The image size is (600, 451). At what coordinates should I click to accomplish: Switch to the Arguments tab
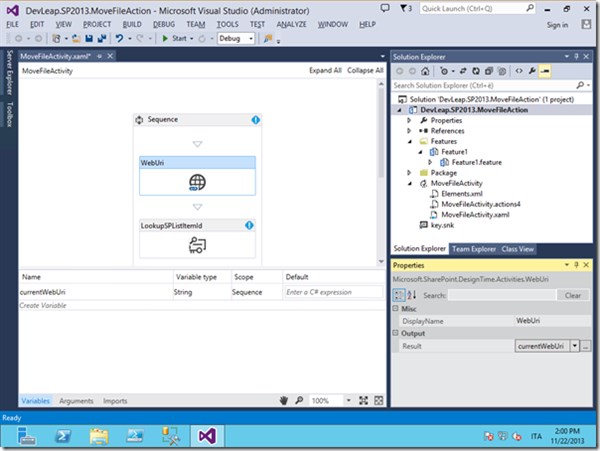(76, 401)
